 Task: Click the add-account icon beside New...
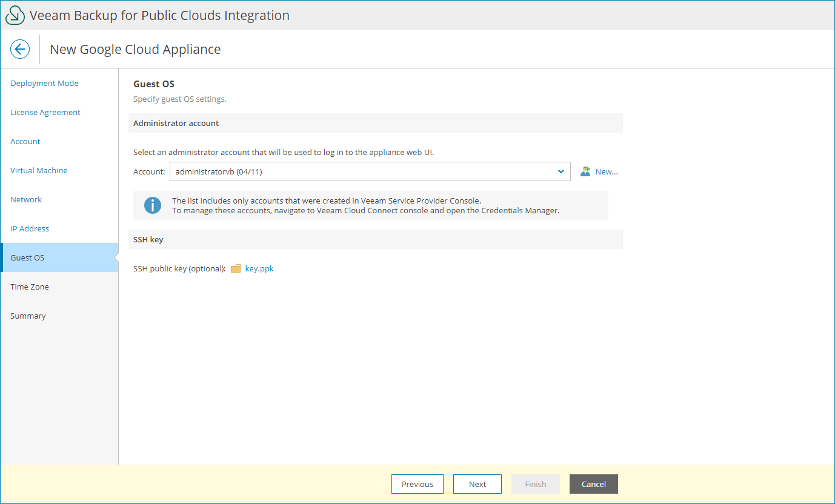coord(584,171)
